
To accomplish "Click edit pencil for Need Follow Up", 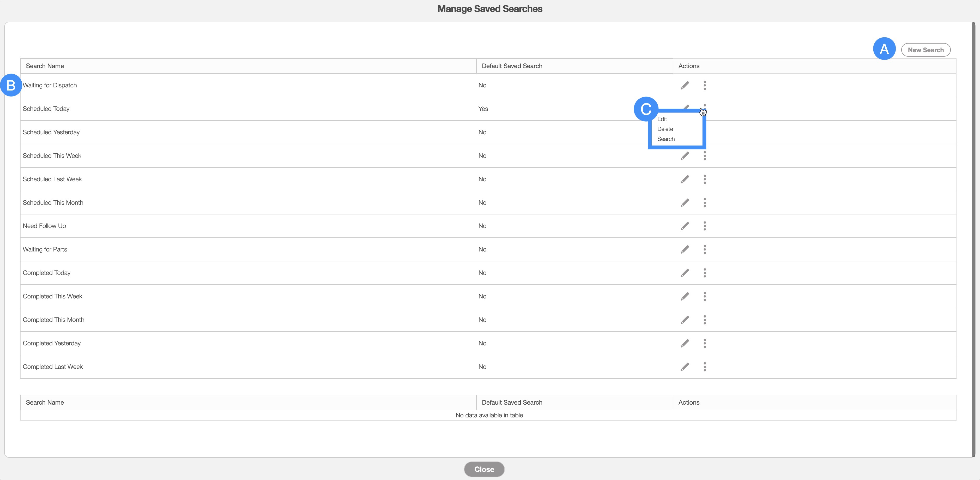I will click(685, 226).
